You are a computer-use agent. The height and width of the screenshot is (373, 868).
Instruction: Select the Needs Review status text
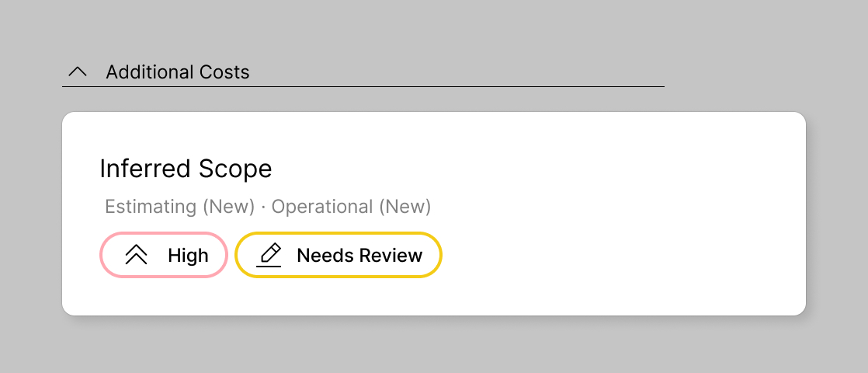tap(359, 255)
